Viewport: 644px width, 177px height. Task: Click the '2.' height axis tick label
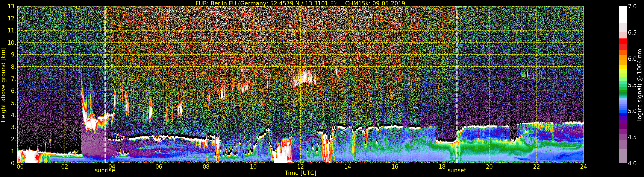click(x=14, y=139)
